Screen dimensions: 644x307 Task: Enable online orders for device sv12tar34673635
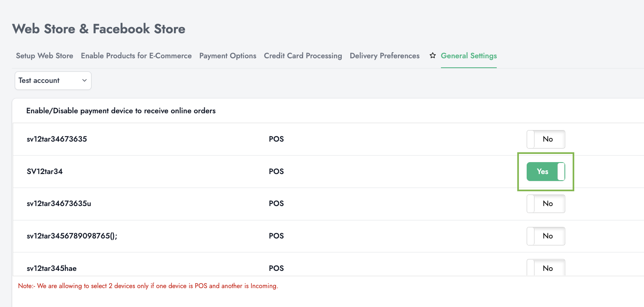point(546,139)
